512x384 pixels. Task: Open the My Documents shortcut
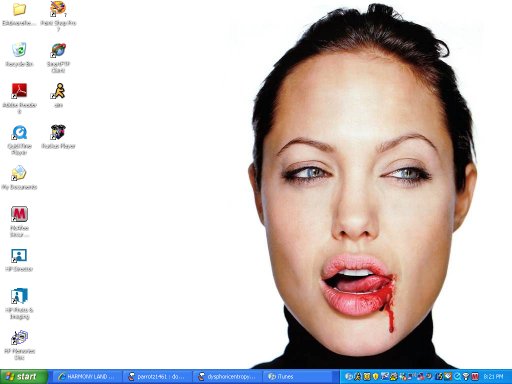(19, 173)
